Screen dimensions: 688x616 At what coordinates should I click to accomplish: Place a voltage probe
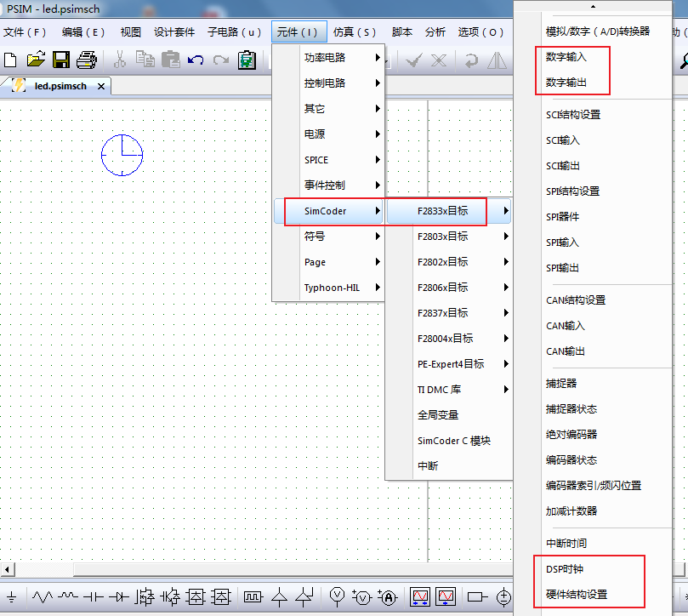click(337, 597)
